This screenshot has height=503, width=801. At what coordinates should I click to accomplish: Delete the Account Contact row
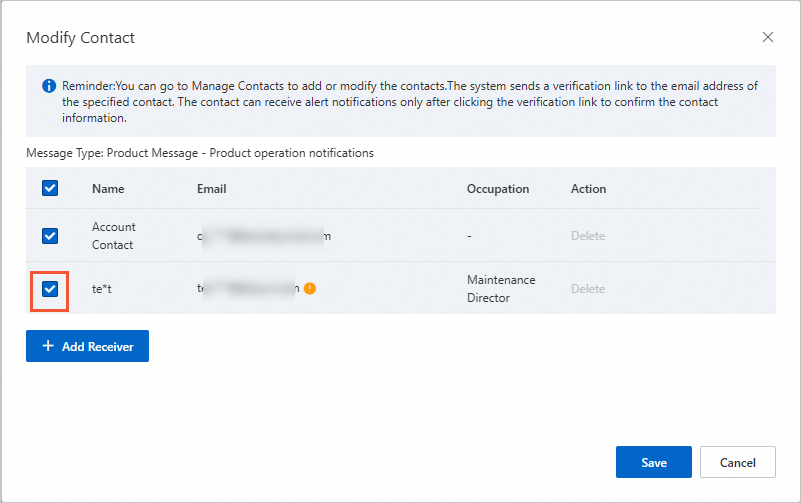[x=588, y=236]
